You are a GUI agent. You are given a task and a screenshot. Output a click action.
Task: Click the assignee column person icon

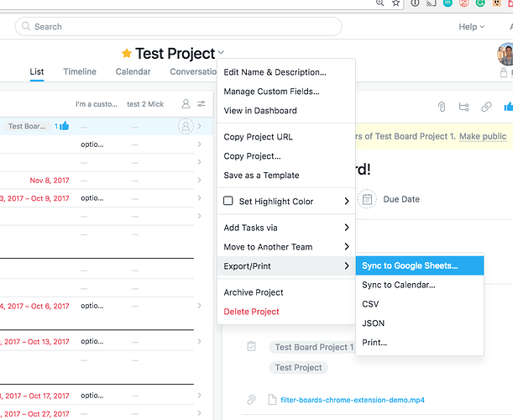tap(186, 104)
